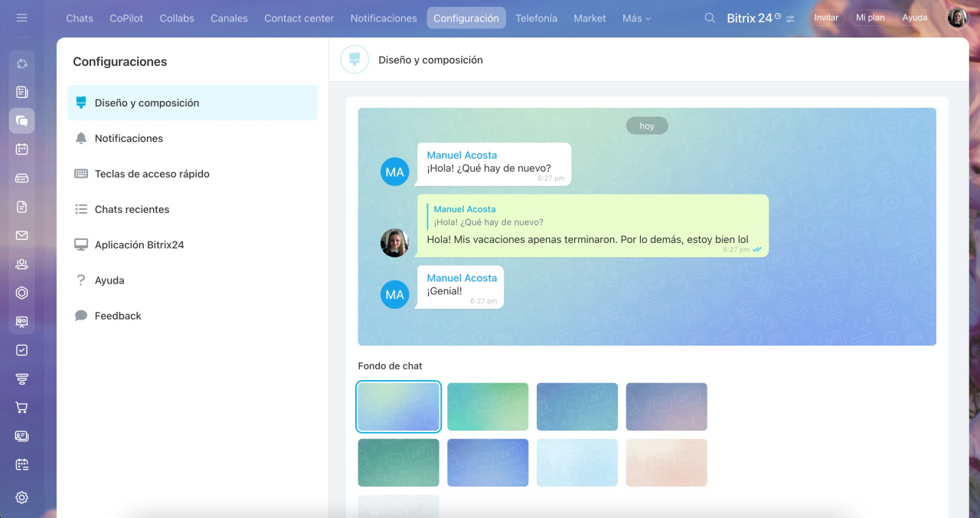Open Ayuda in settings sidebar

pos(192,280)
